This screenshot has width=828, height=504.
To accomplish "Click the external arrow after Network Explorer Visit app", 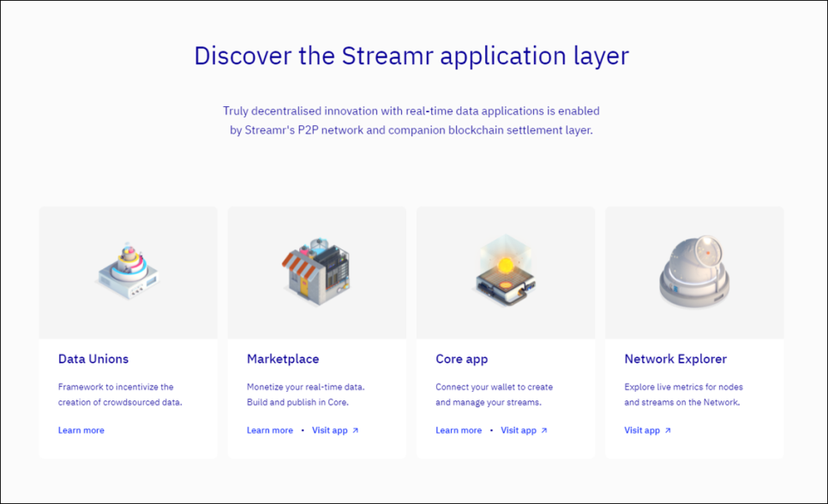I will [668, 430].
